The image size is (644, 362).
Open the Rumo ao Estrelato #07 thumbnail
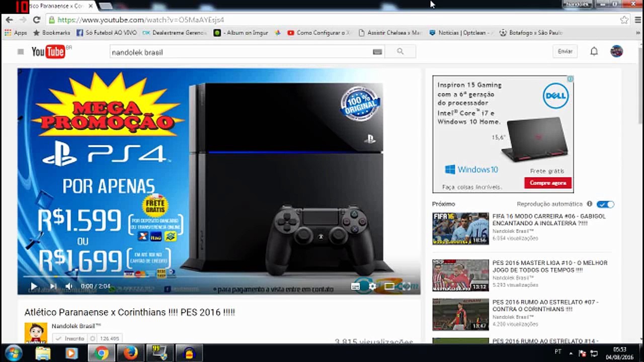(x=460, y=315)
